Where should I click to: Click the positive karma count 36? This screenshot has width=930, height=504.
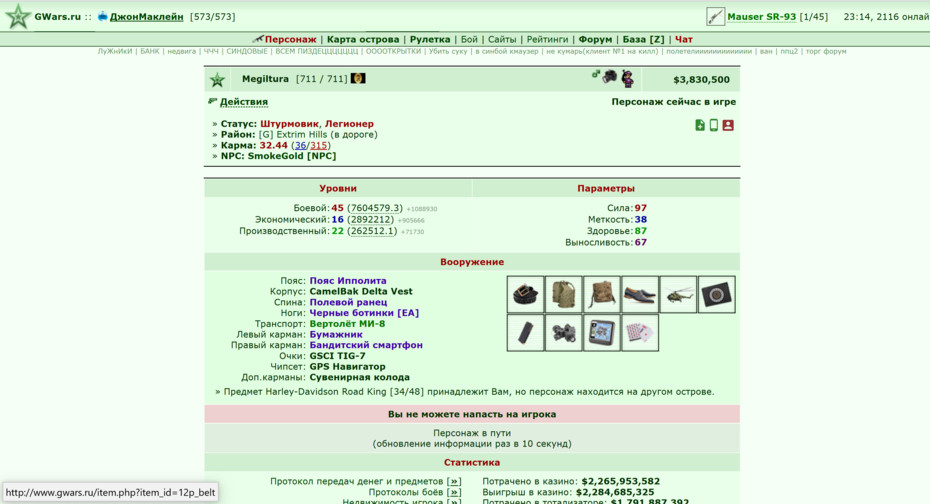(x=301, y=145)
